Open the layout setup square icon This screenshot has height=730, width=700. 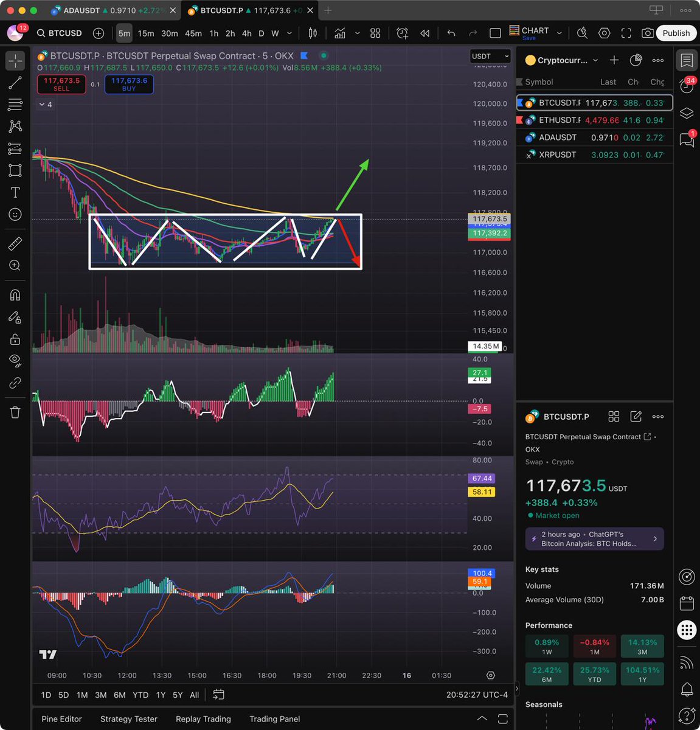[496, 33]
